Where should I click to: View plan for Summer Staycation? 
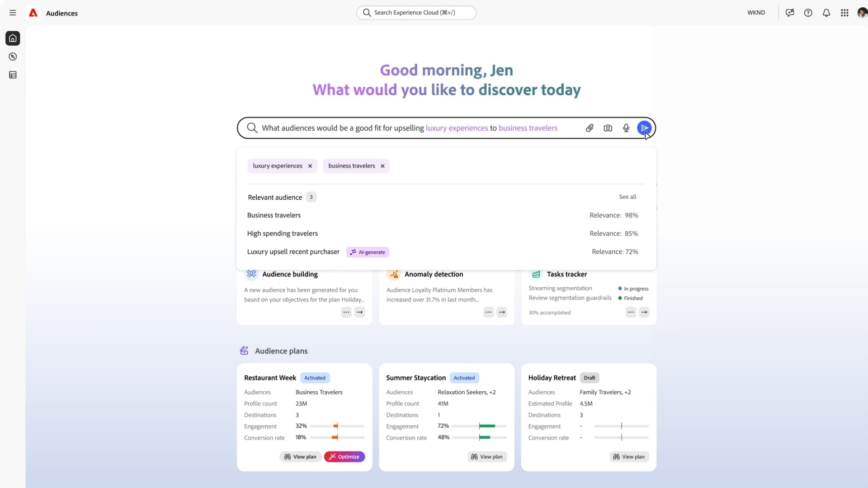pos(487,457)
